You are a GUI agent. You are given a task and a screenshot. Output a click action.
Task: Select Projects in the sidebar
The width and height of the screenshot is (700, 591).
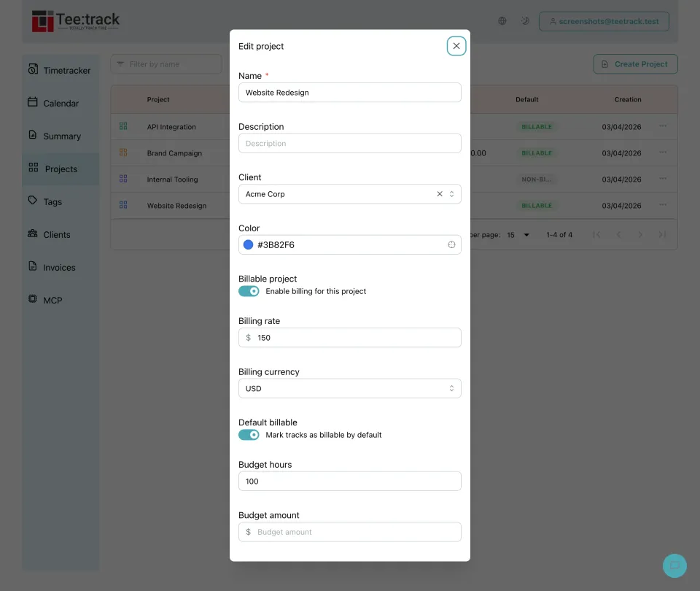pos(61,169)
